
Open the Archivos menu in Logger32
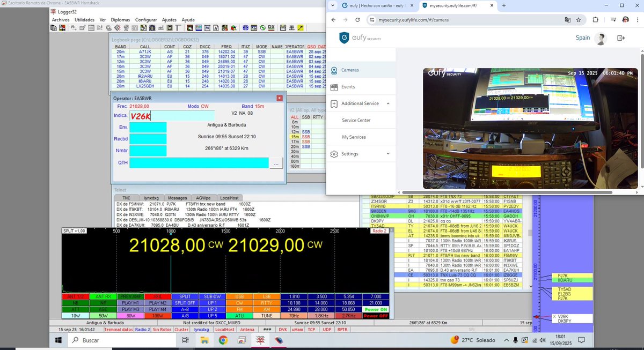61,20
